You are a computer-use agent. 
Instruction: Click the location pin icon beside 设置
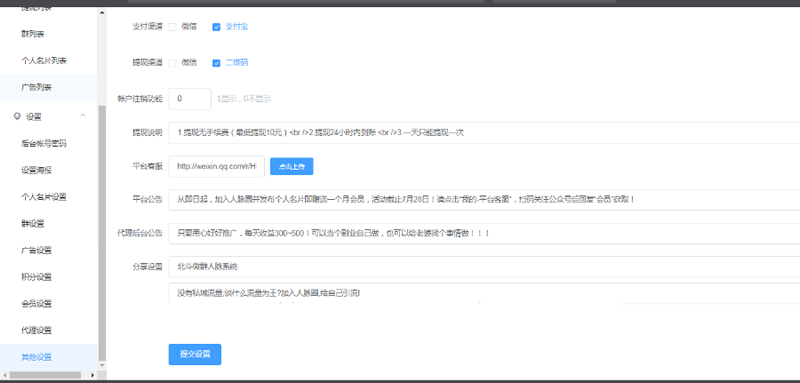(x=16, y=117)
